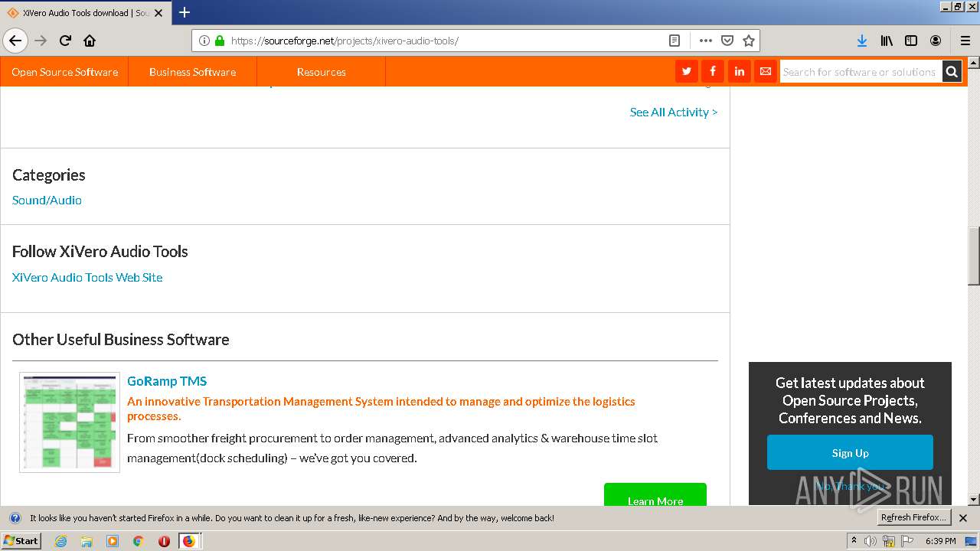The image size is (980, 551).
Task: Open the Open Source Software menu
Action: [64, 72]
